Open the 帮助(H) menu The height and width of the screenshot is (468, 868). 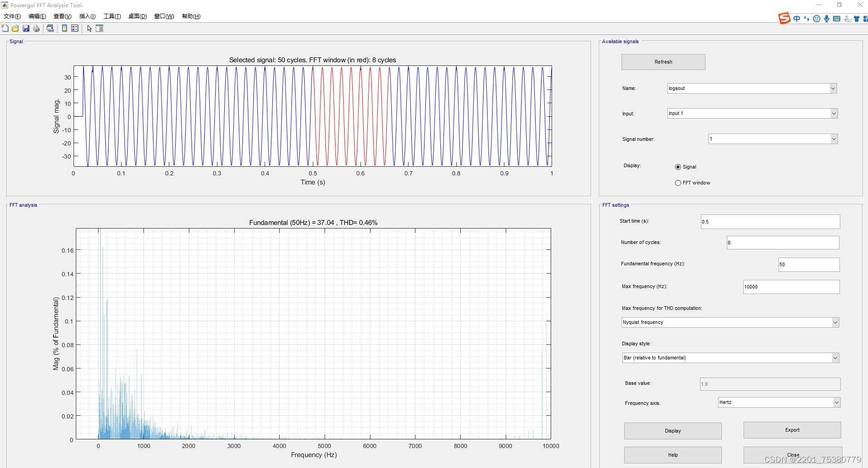[x=191, y=16]
